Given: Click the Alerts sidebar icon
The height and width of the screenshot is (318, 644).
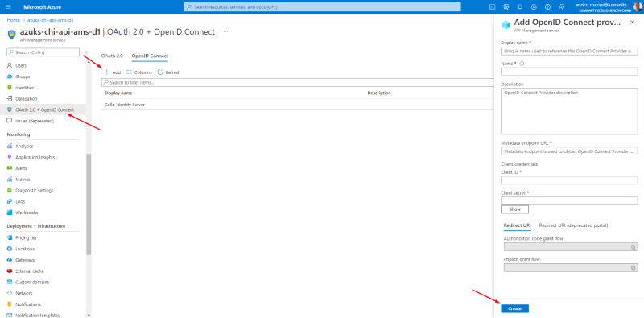Looking at the screenshot, I should 10,168.
